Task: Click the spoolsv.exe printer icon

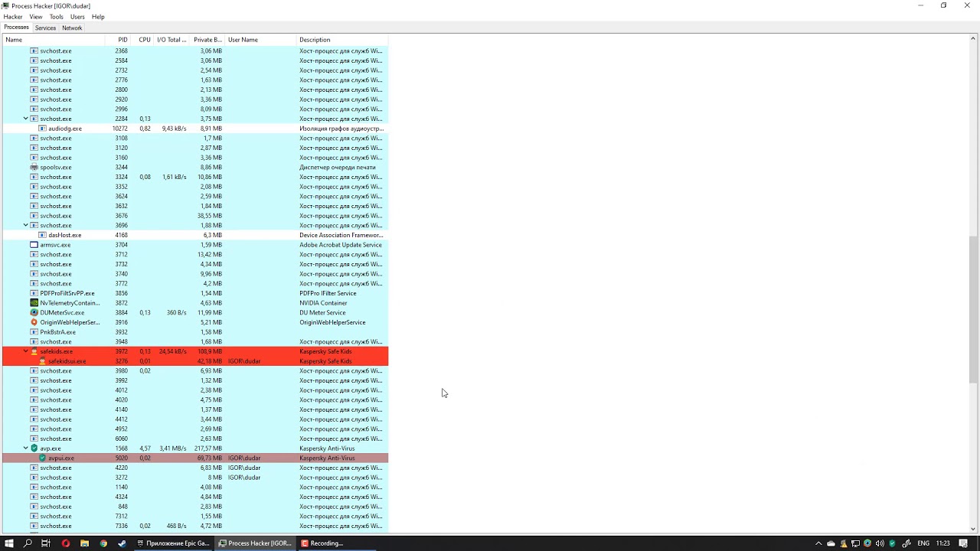Action: pos(34,167)
